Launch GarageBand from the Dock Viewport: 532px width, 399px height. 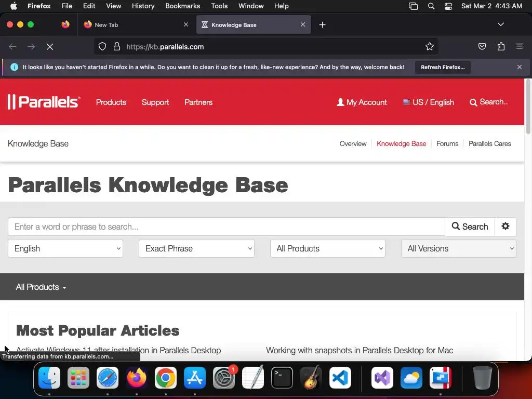pos(311,378)
